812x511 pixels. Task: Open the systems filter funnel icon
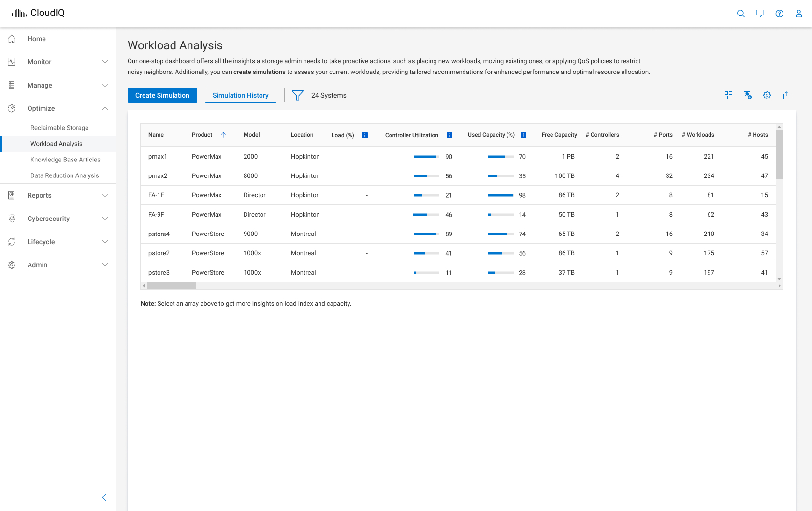click(298, 95)
